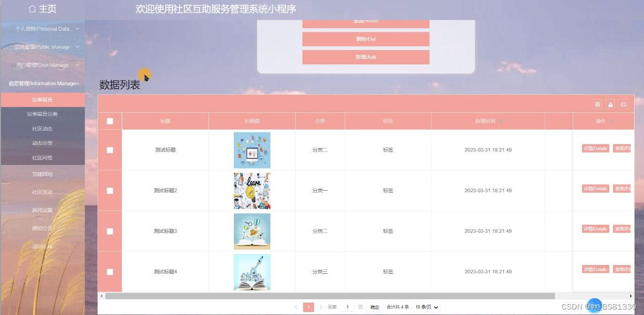Image resolution: width=644 pixels, height=315 pixels.
Task: Click the page number jump input field
Action: coord(347,307)
